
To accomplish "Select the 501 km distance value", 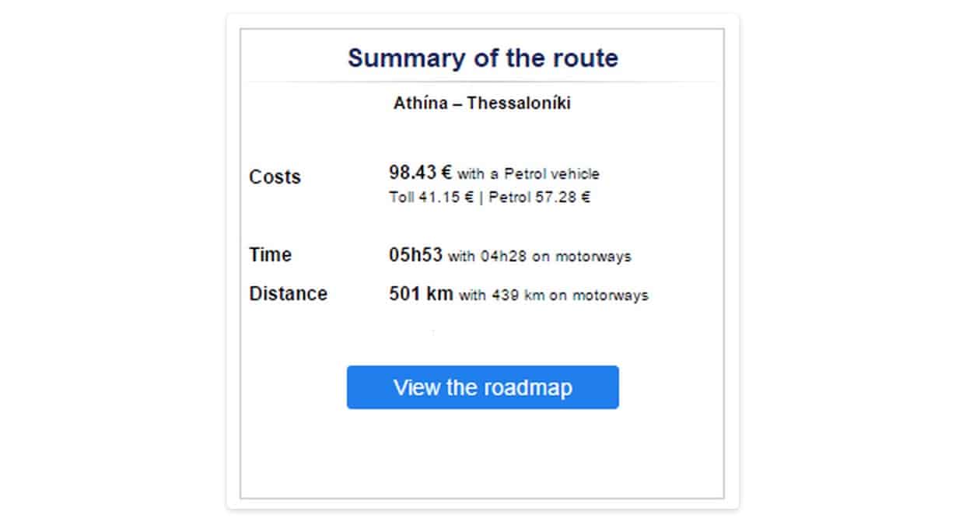I will (x=421, y=294).
